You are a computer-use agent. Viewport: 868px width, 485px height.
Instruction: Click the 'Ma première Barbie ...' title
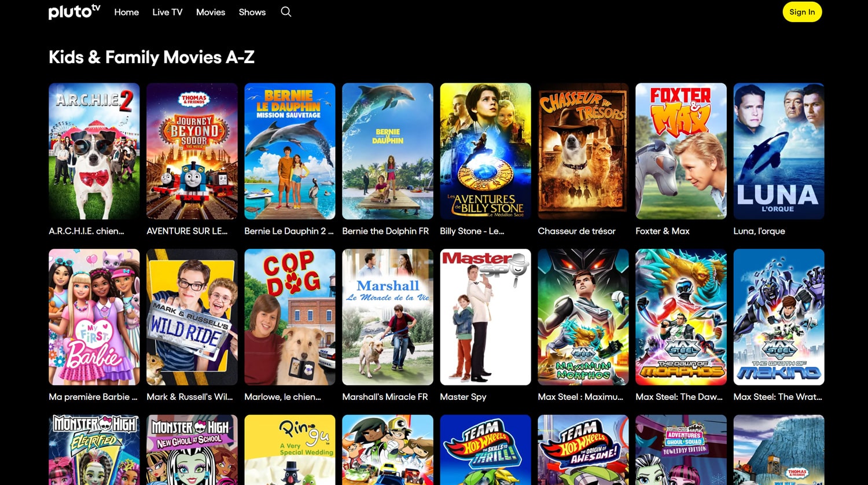(93, 397)
